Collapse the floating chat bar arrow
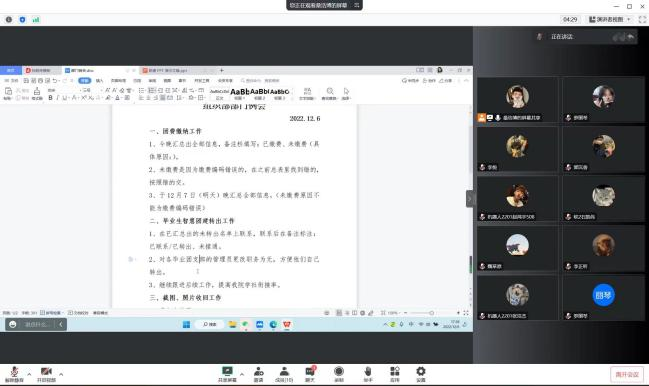649x386 pixels. pos(60,324)
